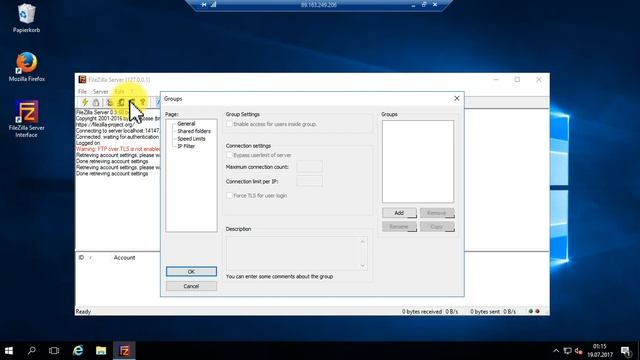
Task: Open the FileZilla Server Interface desktop shortcut
Action: [x=27, y=119]
